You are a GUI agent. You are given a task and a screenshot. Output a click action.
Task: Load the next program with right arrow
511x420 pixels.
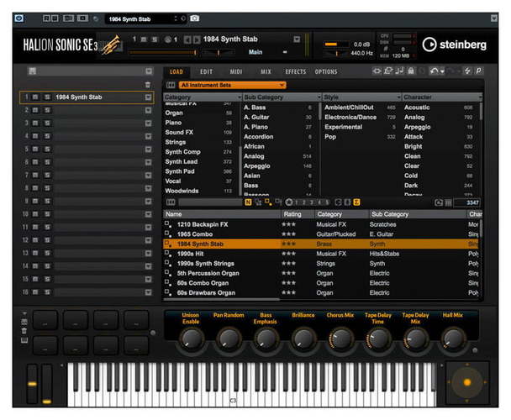(x=197, y=39)
